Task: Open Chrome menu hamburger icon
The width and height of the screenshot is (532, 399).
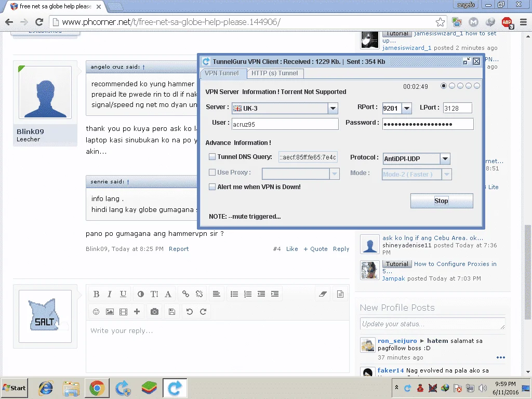Action: point(524,22)
